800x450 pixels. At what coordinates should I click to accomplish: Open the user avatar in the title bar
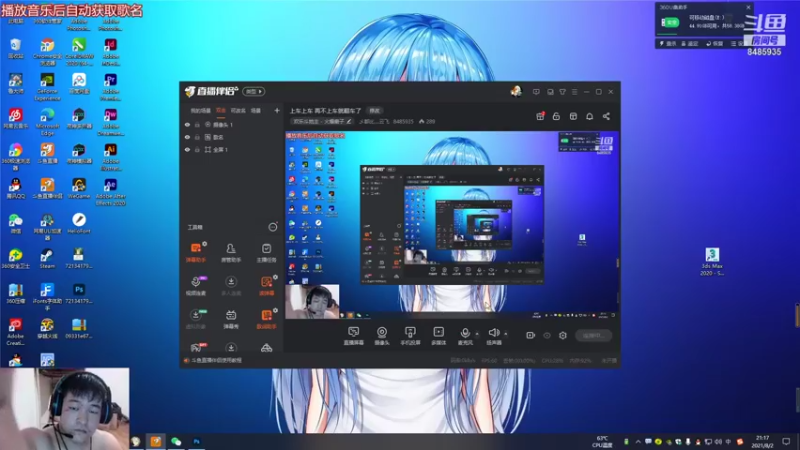point(516,91)
